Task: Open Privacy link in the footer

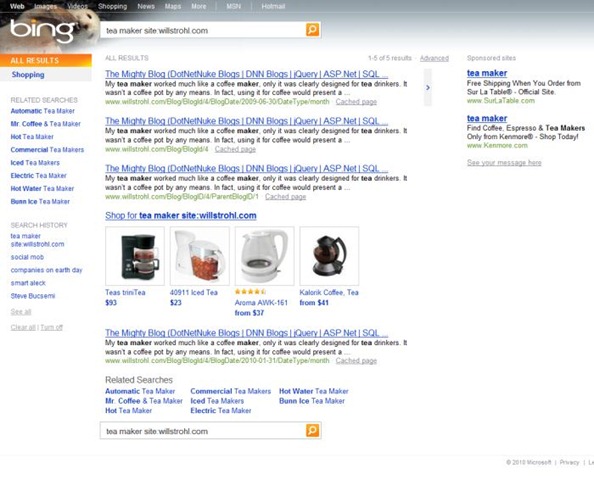Action: click(569, 463)
